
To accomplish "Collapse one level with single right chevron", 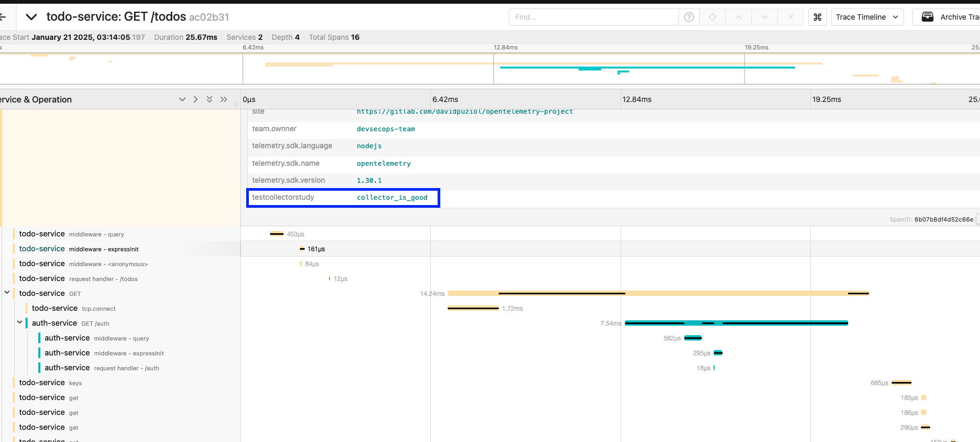I will (196, 99).
